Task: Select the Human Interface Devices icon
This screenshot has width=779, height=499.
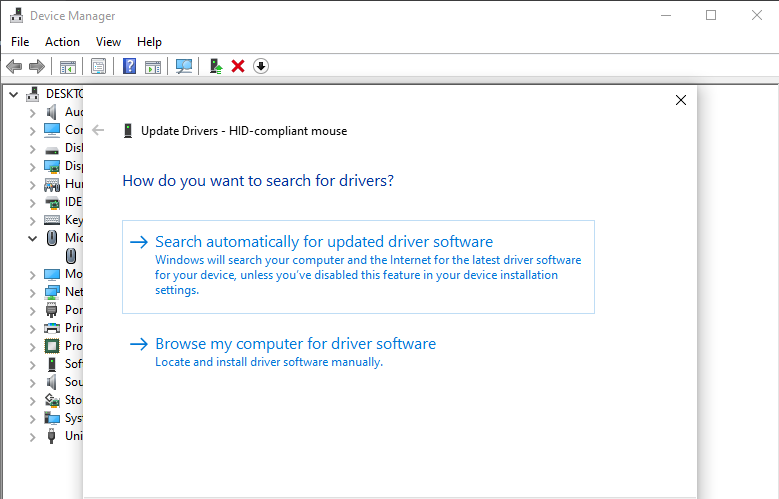Action: pyautogui.click(x=52, y=185)
